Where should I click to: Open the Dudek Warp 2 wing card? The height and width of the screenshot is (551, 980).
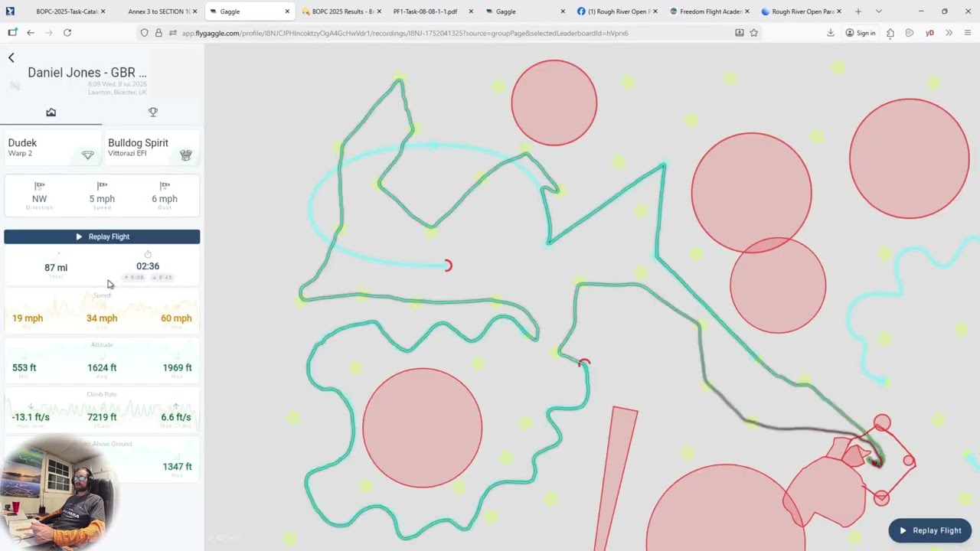coord(51,148)
